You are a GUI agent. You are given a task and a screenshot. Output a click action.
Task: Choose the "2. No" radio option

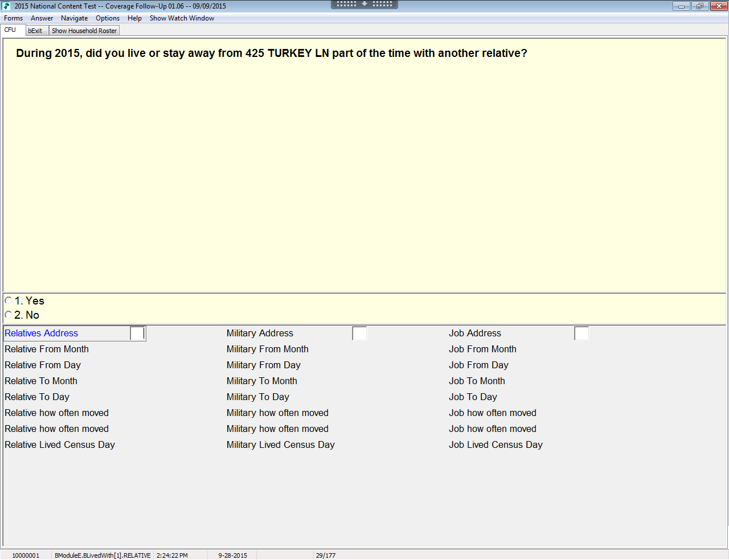click(x=9, y=315)
